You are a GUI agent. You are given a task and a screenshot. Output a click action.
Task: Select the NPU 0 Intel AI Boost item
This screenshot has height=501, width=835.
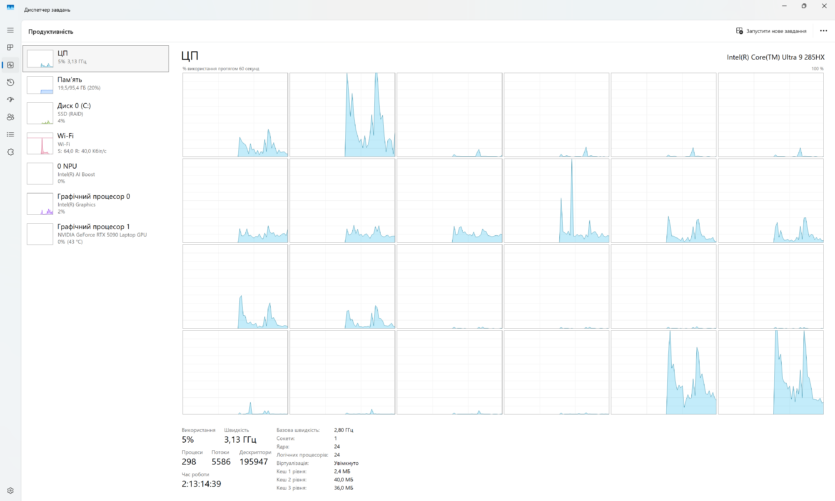[x=95, y=174]
